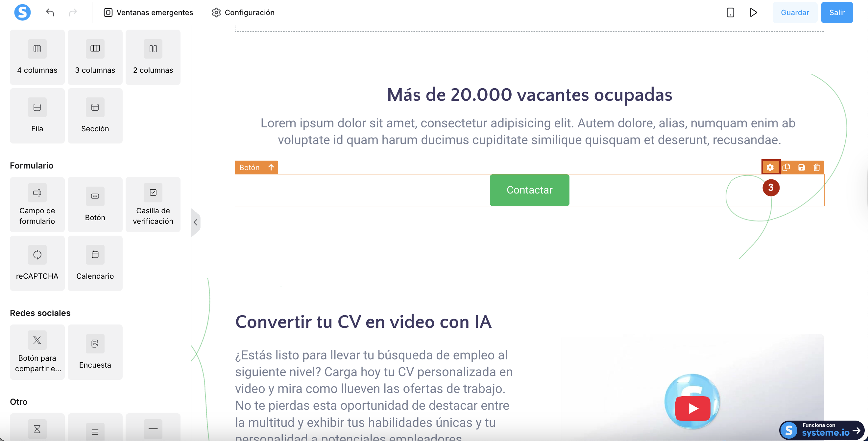Open the button settings gear icon

770,167
